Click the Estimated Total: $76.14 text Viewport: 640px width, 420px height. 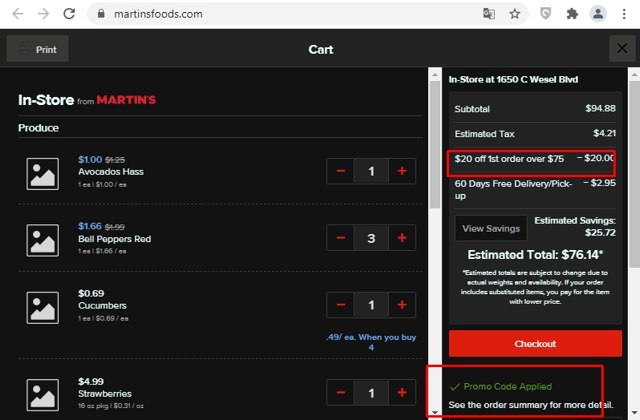coord(535,255)
